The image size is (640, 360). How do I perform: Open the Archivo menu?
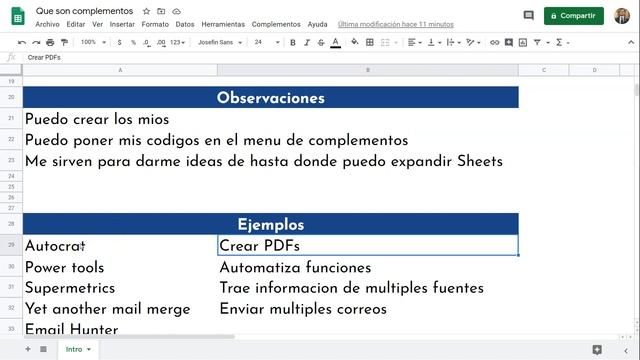(47, 24)
